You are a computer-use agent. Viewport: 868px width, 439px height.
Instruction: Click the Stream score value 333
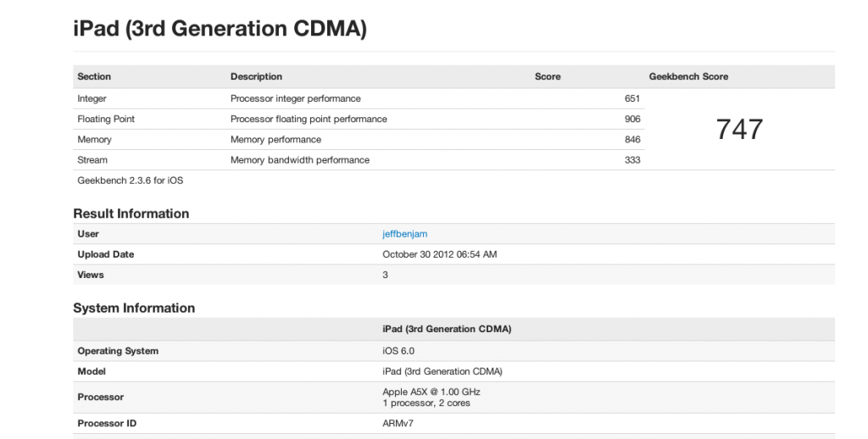point(632,160)
